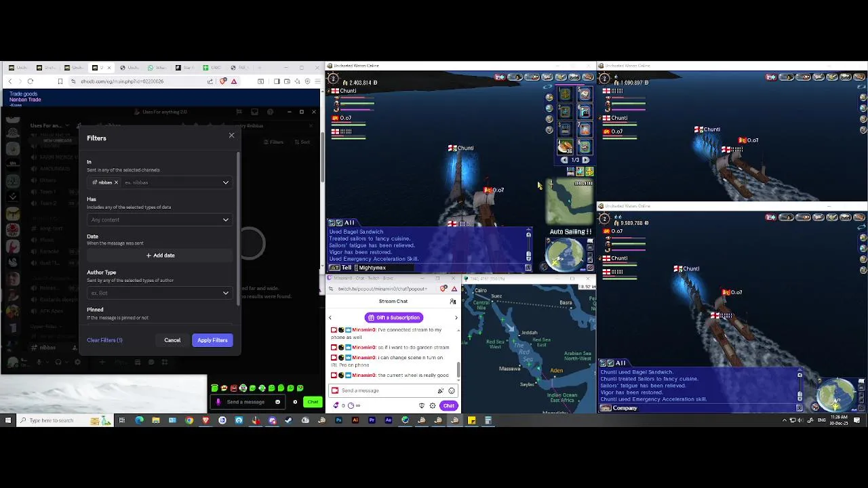Go to previous skill page arrow
The height and width of the screenshot is (488, 868).
pyautogui.click(x=564, y=161)
